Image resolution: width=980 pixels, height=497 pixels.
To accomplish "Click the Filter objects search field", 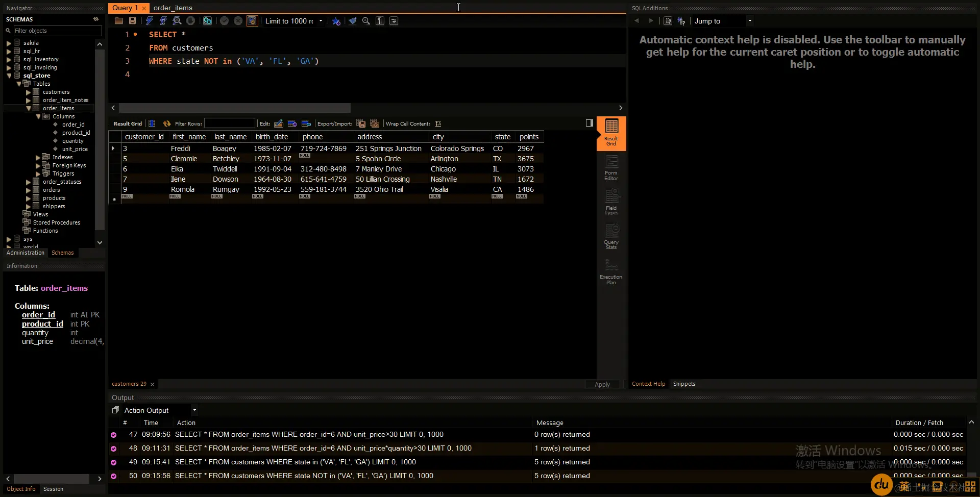I will point(57,31).
